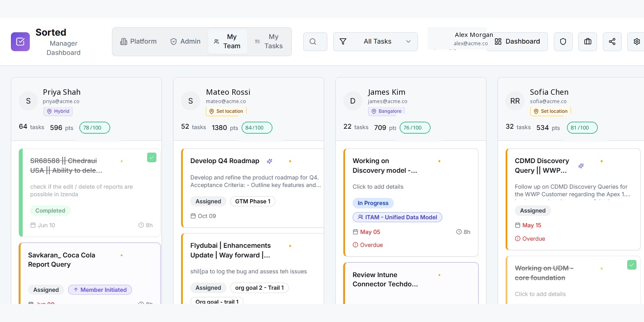644x322 pixels.
Task: Click the Dashboard button
Action: (517, 42)
